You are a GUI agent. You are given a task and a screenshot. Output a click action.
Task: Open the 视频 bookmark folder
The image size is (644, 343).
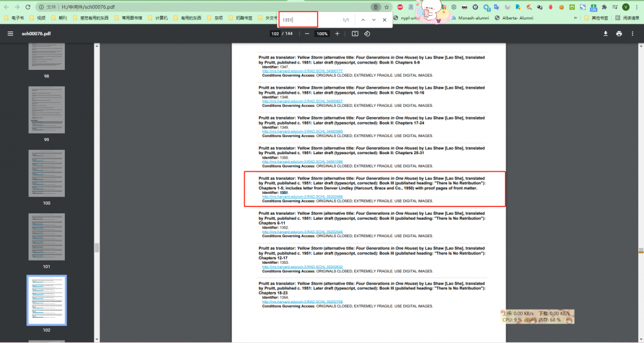coord(38,18)
